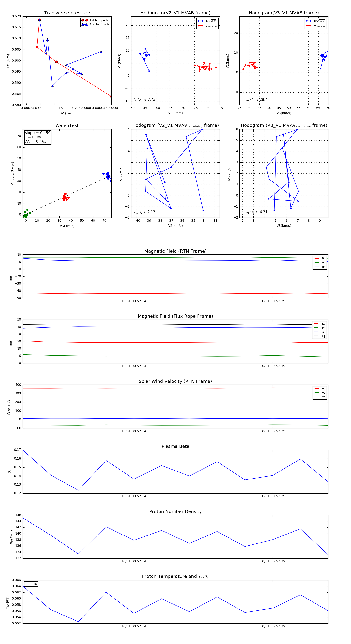
Task: Select the By' legend entry
Action: [320, 328]
